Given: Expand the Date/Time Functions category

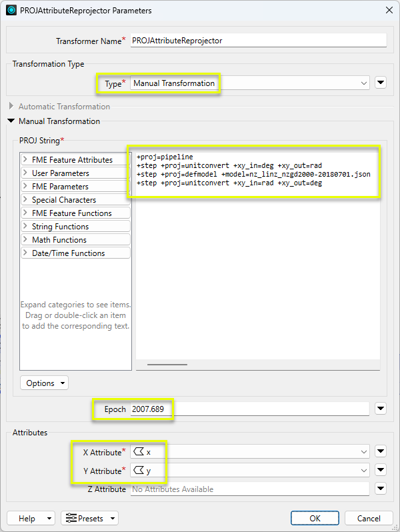Looking at the screenshot, I should pyautogui.click(x=25, y=253).
